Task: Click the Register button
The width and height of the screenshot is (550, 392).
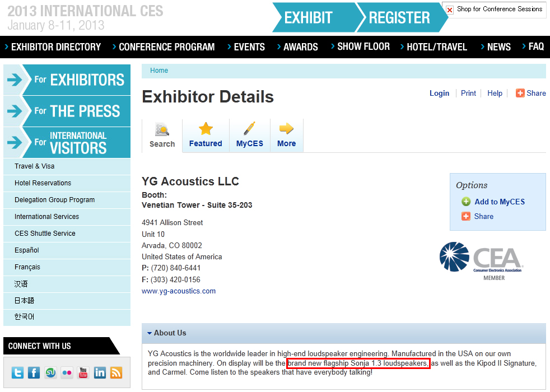Action: (x=399, y=17)
